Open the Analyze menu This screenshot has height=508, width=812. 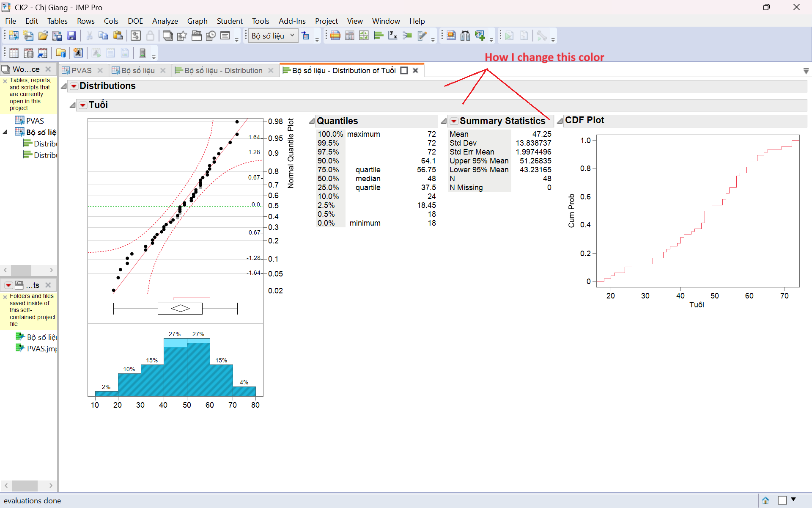pos(165,21)
